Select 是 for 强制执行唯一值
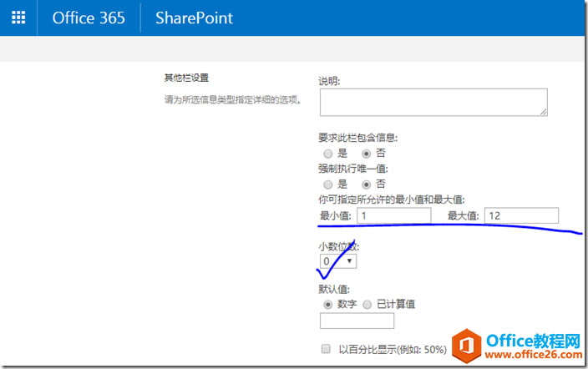This screenshot has width=588, height=369. click(x=328, y=184)
